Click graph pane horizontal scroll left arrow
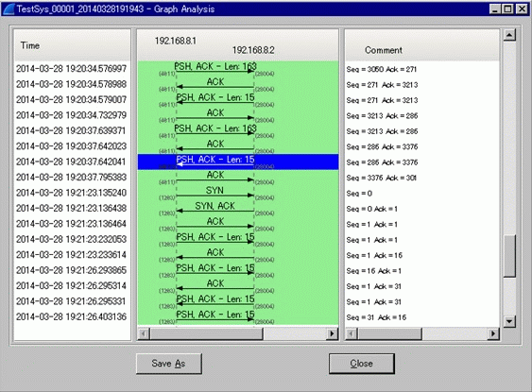Viewport: 532px width, 392px height. (144, 333)
